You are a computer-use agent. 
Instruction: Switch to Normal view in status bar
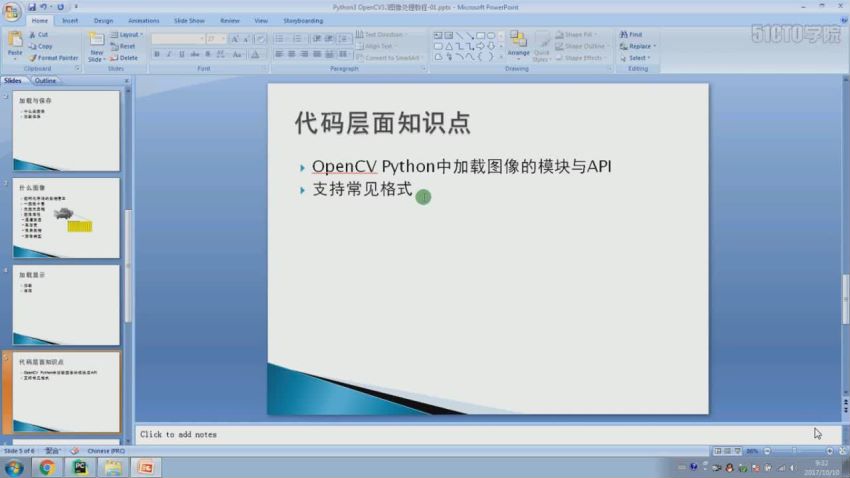tap(718, 451)
